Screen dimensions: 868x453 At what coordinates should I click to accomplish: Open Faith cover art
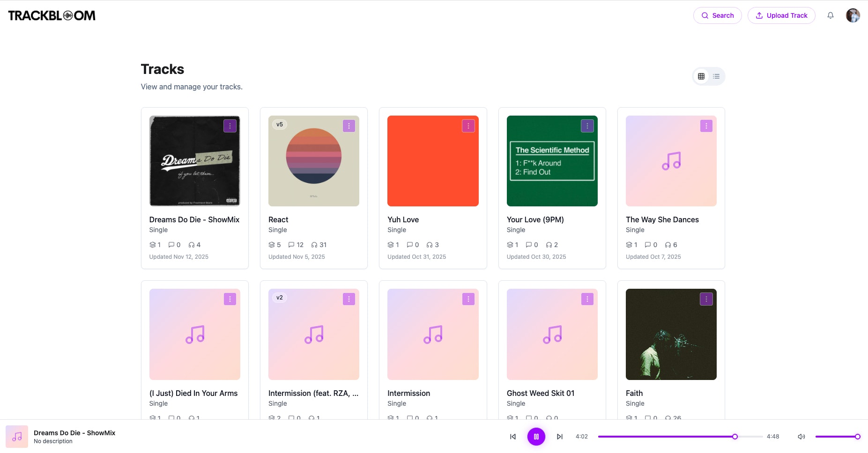click(671, 334)
